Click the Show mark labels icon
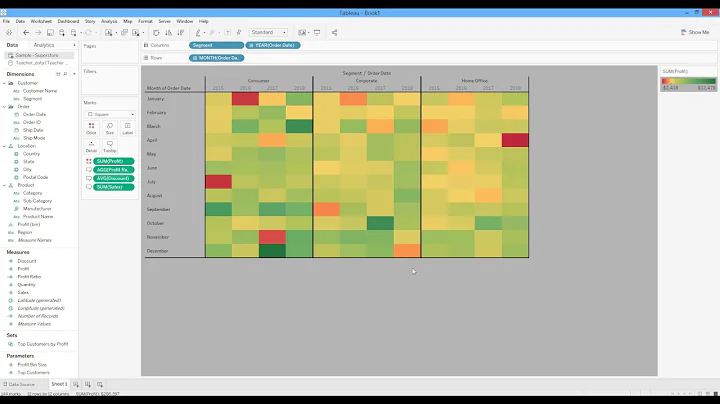Image resolution: width=720 pixels, height=404 pixels. tap(228, 33)
